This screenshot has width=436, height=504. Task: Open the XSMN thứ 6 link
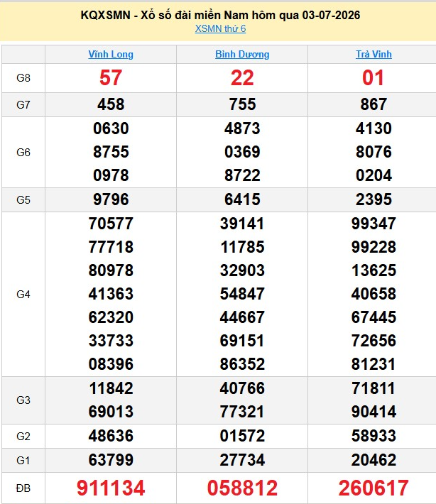click(x=220, y=29)
